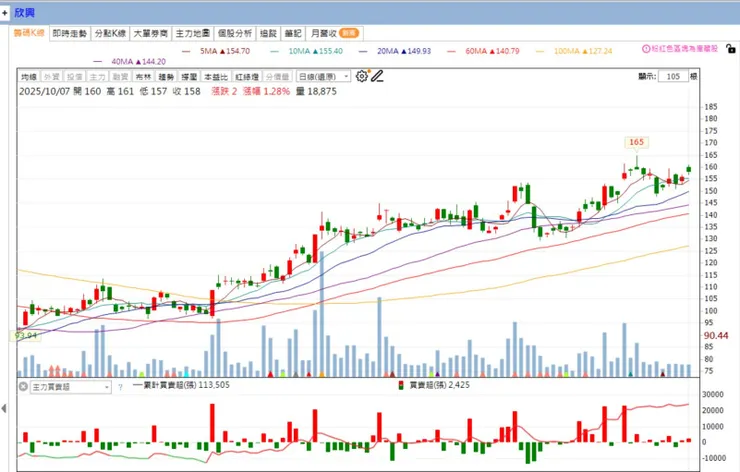Image resolution: width=740 pixels, height=472 pixels.
Task: Click the cyan triangle marker under volume bars
Action: point(186,374)
